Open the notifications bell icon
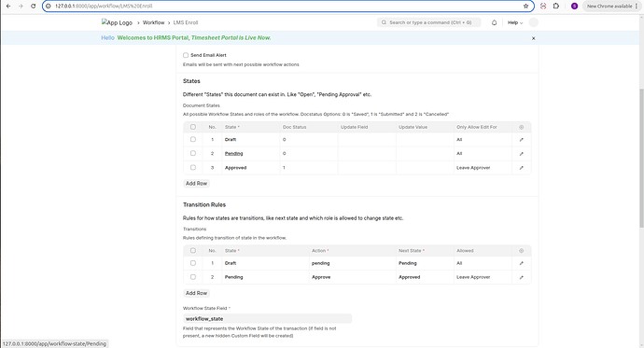The height and width of the screenshot is (348, 644). point(494,22)
